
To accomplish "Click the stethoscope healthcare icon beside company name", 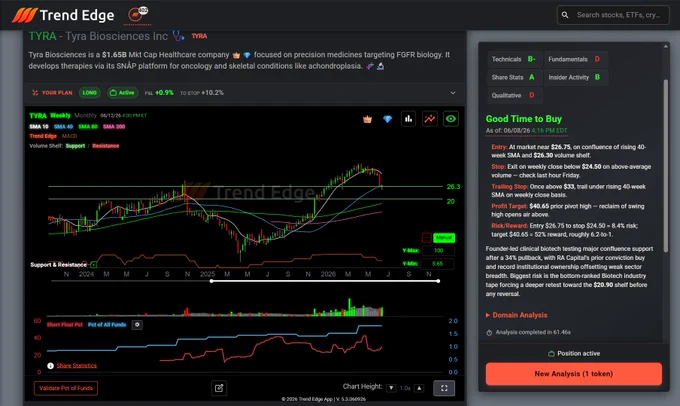I will pos(178,36).
